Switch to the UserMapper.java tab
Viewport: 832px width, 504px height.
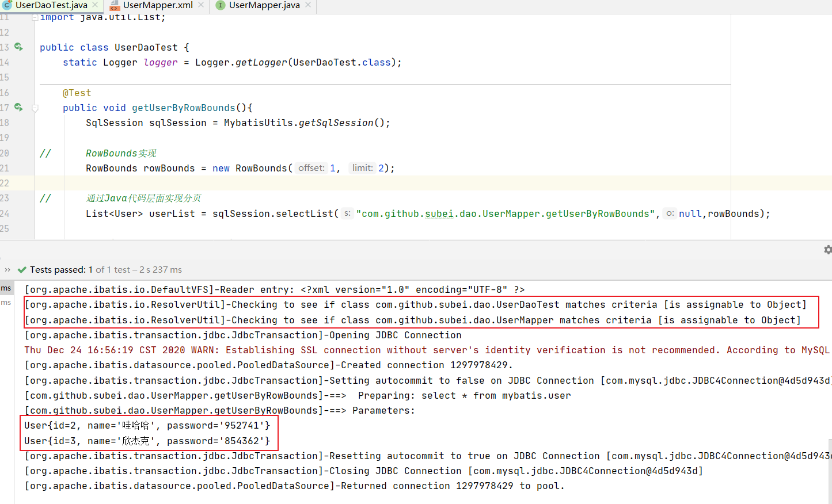click(x=264, y=5)
